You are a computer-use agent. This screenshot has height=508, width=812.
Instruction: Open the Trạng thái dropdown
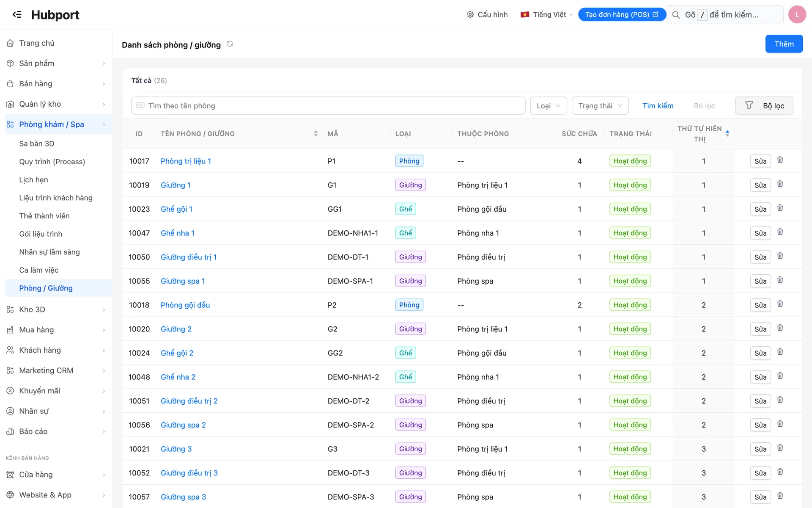[600, 105]
